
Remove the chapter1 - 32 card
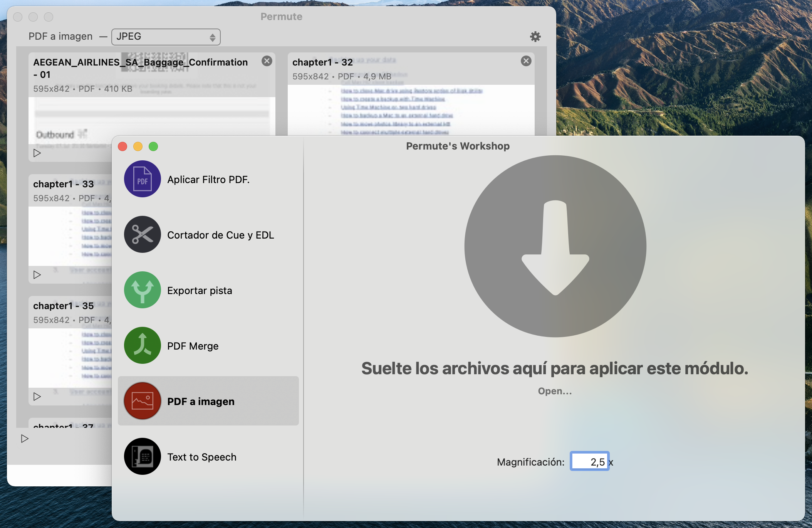526,61
